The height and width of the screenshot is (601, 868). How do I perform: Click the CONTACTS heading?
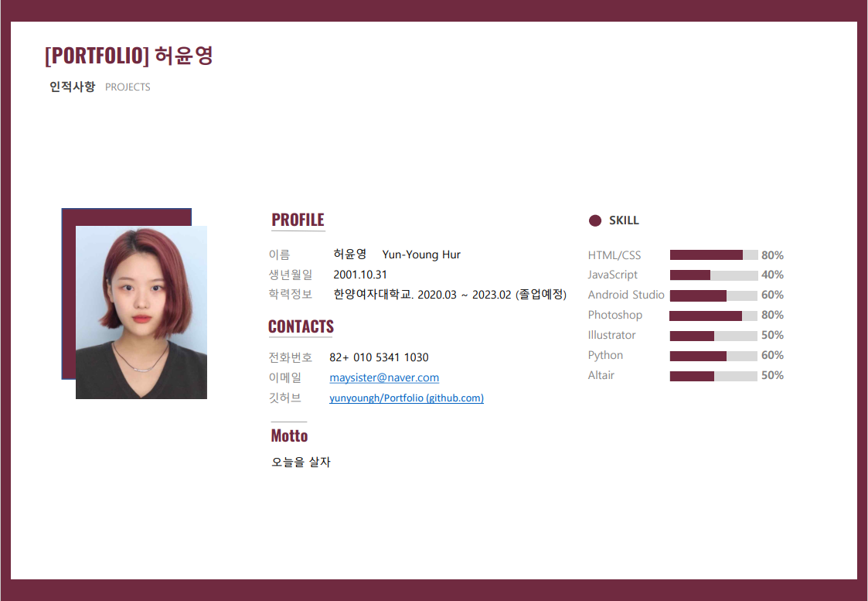301,326
